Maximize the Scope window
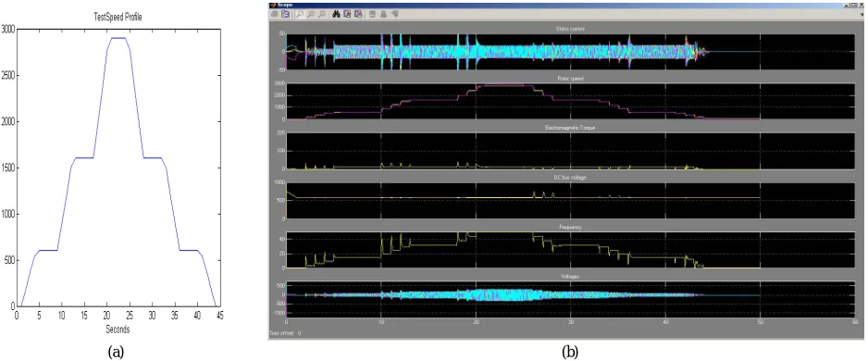Viewport: 868px width, 361px height. pos(853,5)
